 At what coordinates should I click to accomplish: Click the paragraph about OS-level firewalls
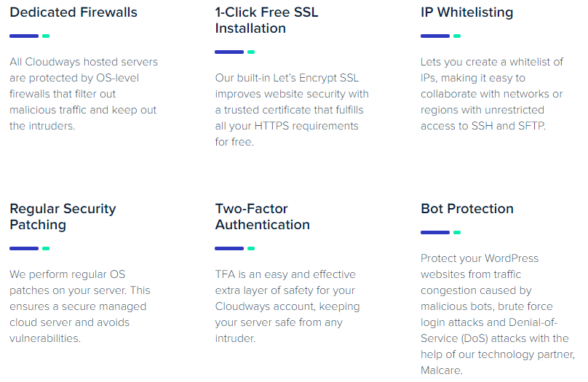point(83,94)
